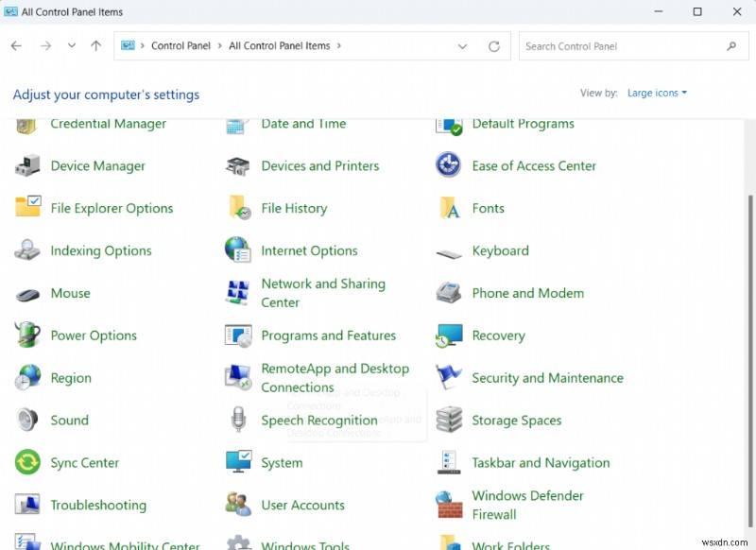
Task: Open the Windows Tools link
Action: click(x=305, y=544)
